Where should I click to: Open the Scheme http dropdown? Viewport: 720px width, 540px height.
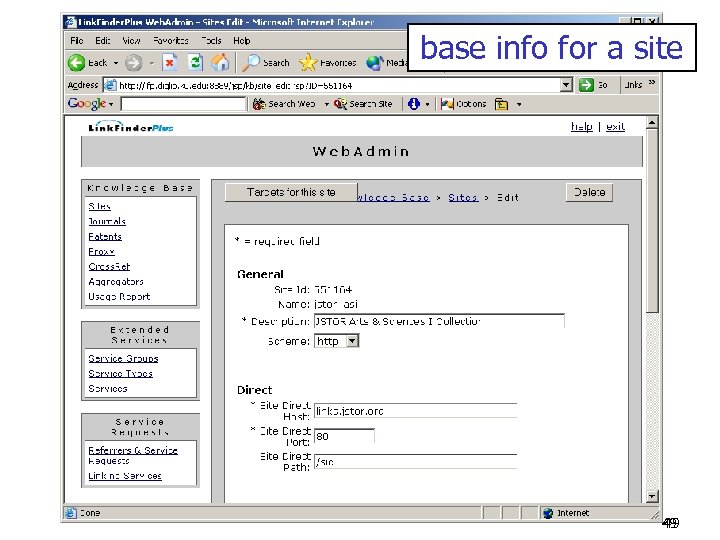click(352, 341)
